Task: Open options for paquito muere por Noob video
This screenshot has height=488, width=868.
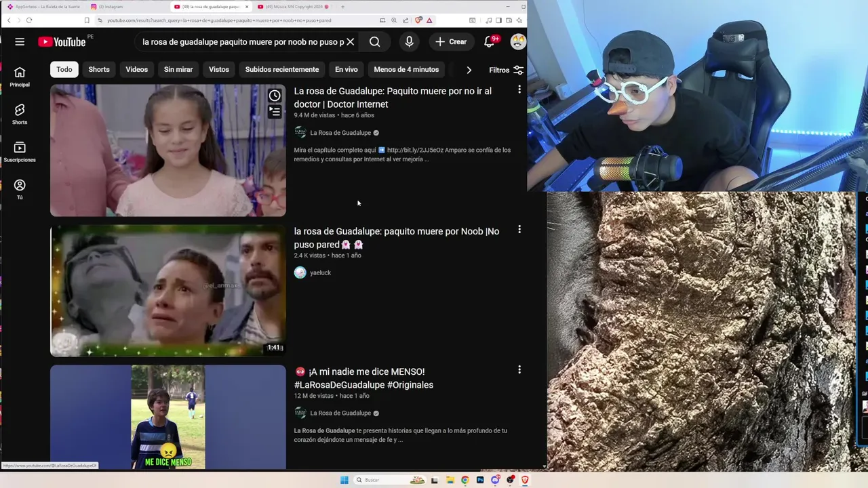Action: tap(519, 230)
